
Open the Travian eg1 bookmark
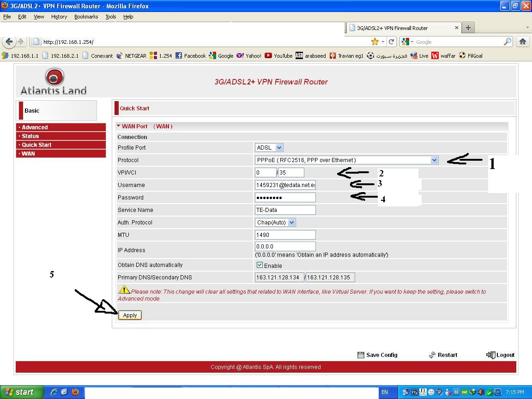click(x=346, y=55)
